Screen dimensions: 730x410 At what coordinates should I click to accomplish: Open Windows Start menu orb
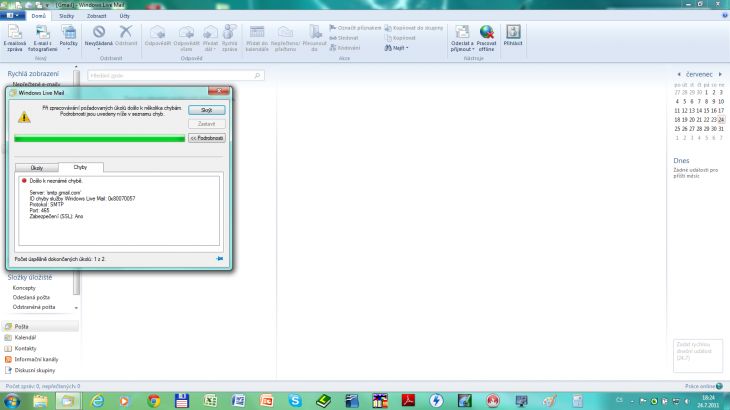click(11, 401)
